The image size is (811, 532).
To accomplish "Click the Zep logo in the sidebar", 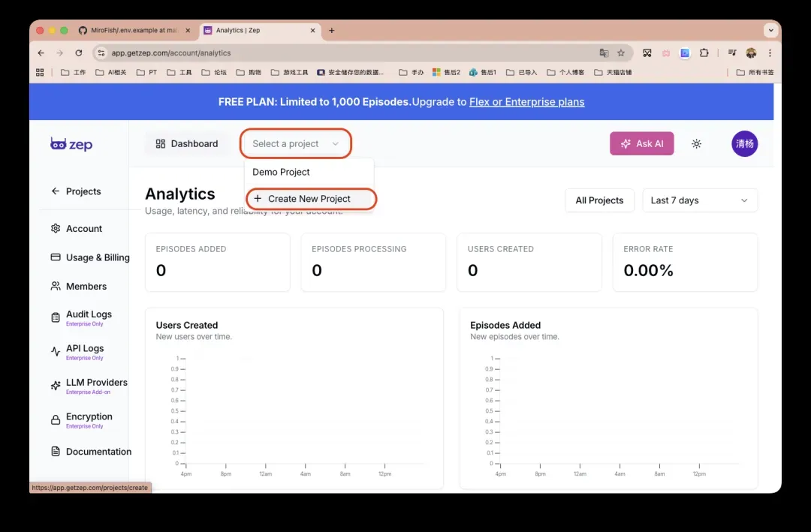I will click(x=71, y=144).
